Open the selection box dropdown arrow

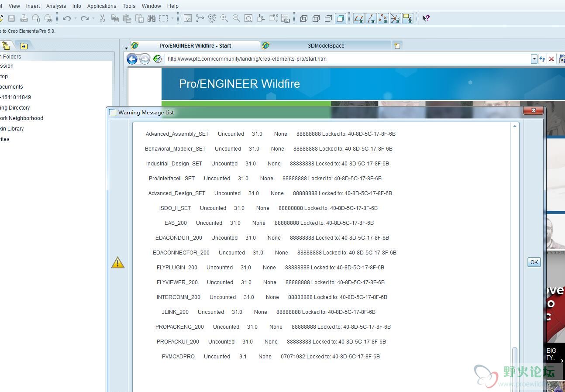tap(172, 18)
